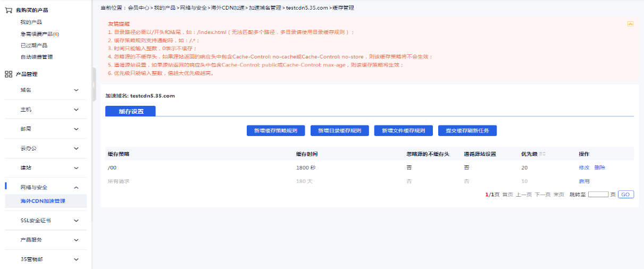
Task: Open 海外CDN加速管理 in the sidebar
Action: (x=43, y=201)
